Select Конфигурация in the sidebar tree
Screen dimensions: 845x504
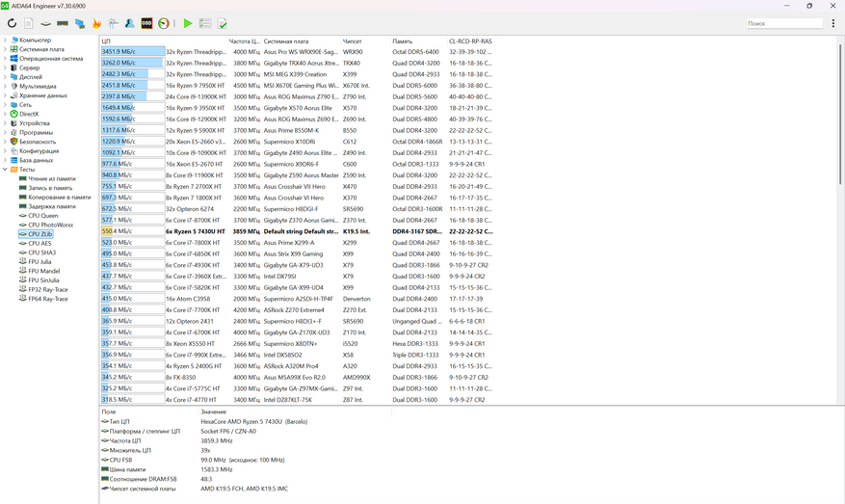(40, 151)
